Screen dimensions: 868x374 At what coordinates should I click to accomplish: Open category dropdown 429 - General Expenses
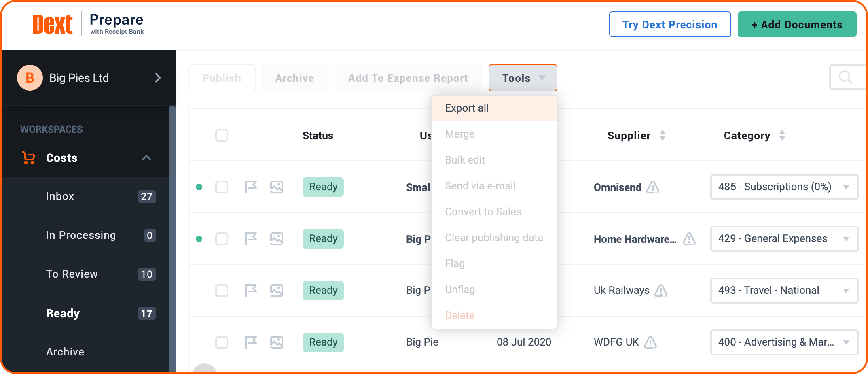pyautogui.click(x=784, y=239)
